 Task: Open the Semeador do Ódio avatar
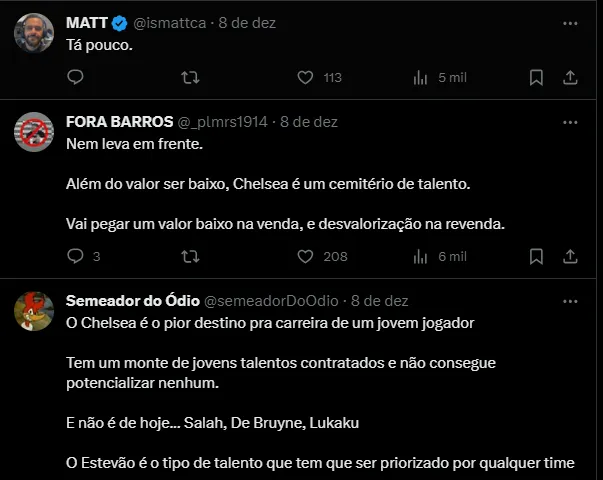click(34, 311)
